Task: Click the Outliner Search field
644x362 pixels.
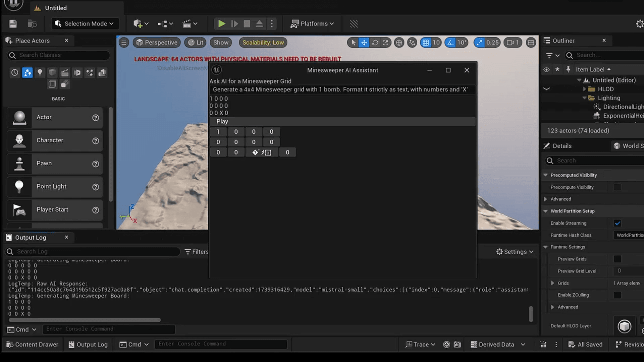Action: [605, 55]
